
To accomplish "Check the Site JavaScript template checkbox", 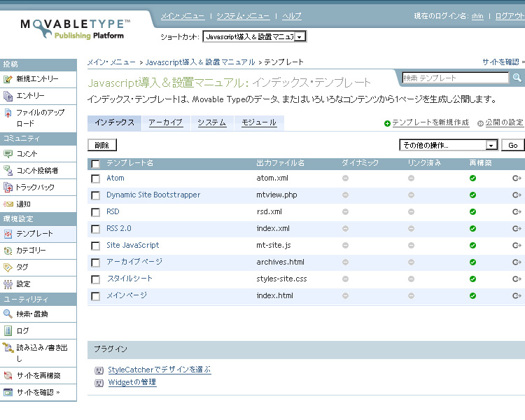I will (95, 246).
